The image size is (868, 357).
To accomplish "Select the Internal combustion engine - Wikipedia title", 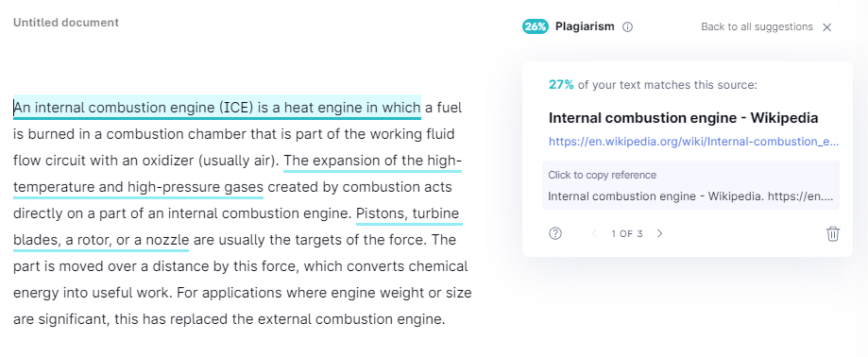I will coord(683,118).
